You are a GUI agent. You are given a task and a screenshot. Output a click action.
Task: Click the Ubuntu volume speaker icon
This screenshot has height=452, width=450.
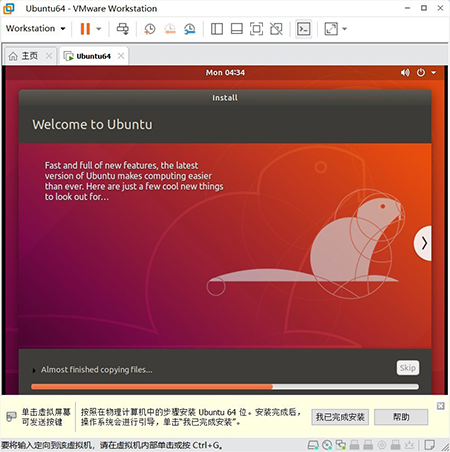405,72
